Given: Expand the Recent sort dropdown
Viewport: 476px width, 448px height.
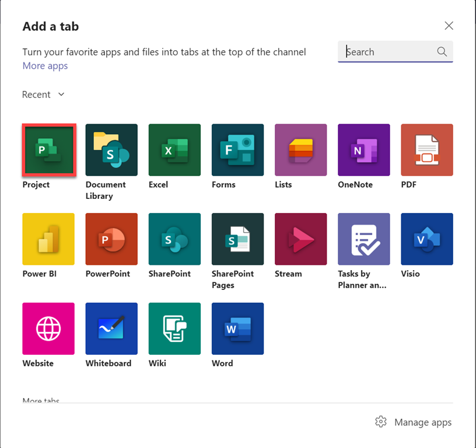Looking at the screenshot, I should point(44,94).
